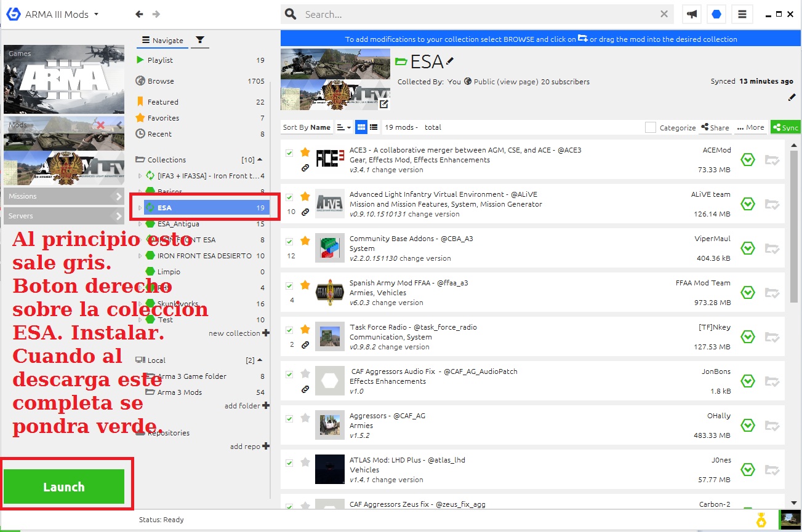Image resolution: width=802 pixels, height=532 pixels.
Task: Uncheck ATLAS Mod LHD Plus checkbox
Action: pyautogui.click(x=289, y=463)
